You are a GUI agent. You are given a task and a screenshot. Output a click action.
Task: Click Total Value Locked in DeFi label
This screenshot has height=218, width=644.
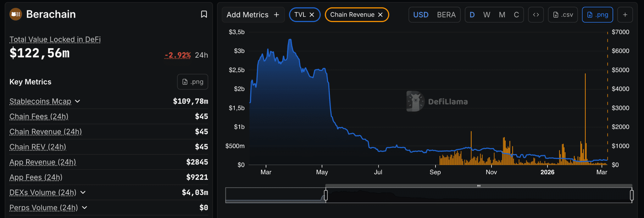[55, 39]
